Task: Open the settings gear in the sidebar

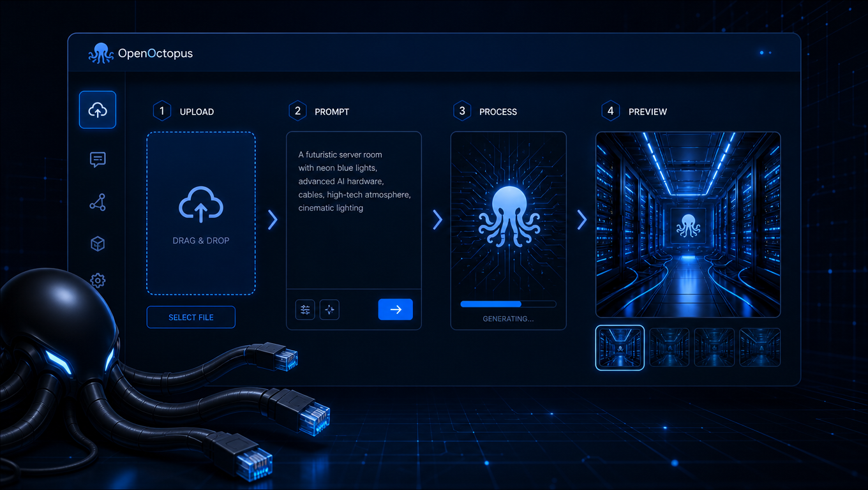Action: point(98,279)
